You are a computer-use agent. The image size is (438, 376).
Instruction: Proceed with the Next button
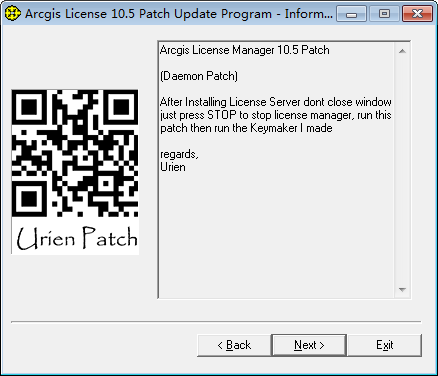(x=309, y=345)
